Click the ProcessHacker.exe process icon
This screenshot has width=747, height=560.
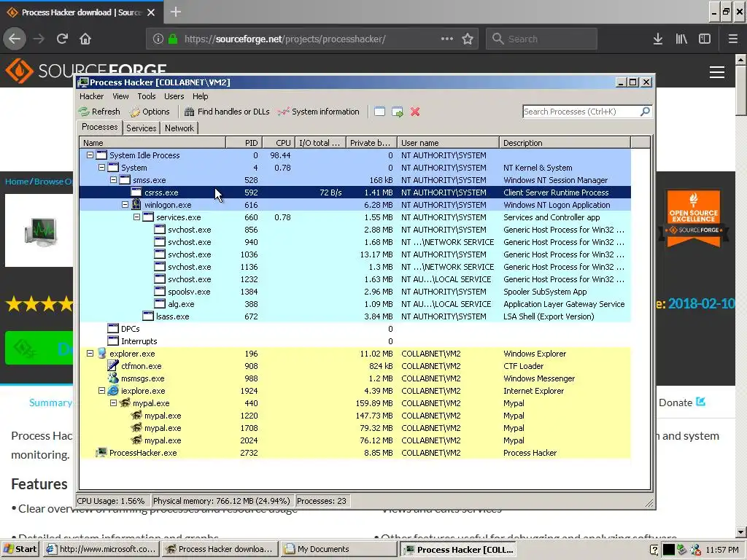(x=101, y=452)
